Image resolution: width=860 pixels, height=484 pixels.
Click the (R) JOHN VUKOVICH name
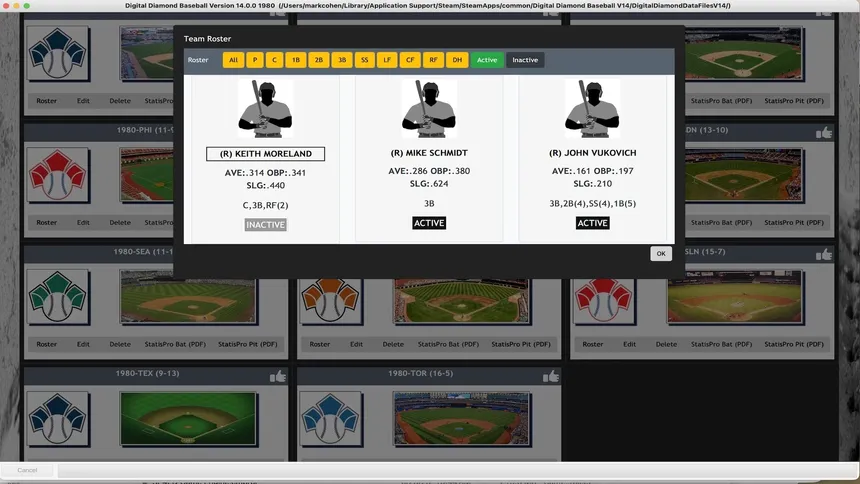pyautogui.click(x=592, y=153)
